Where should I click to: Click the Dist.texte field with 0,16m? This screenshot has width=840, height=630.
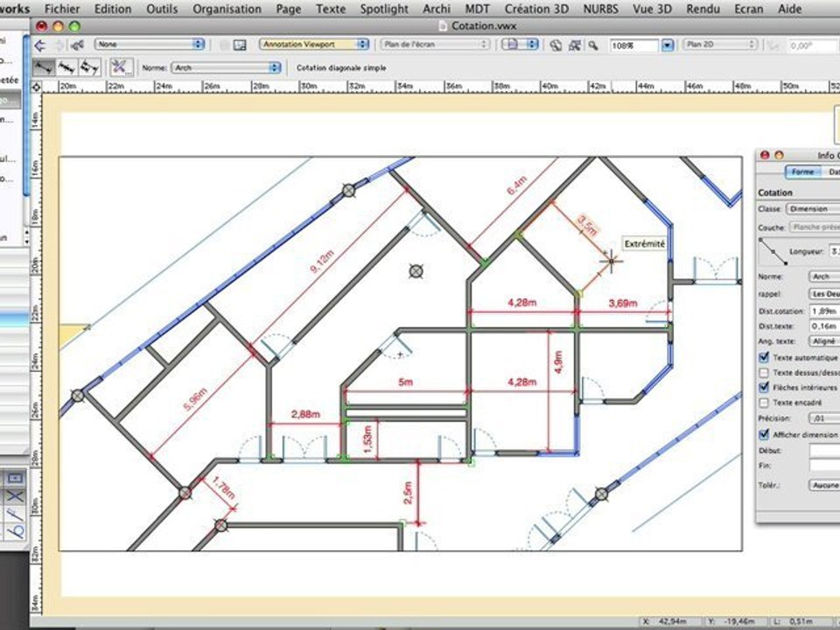click(824, 325)
